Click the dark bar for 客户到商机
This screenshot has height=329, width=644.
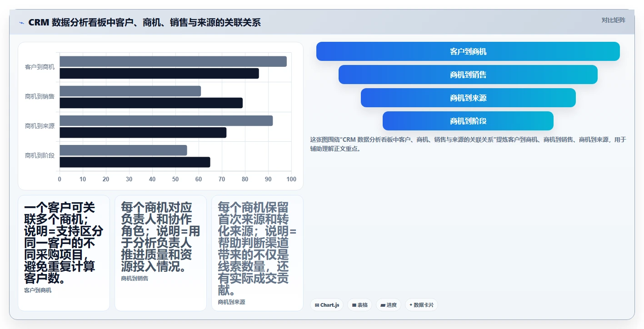[159, 73]
